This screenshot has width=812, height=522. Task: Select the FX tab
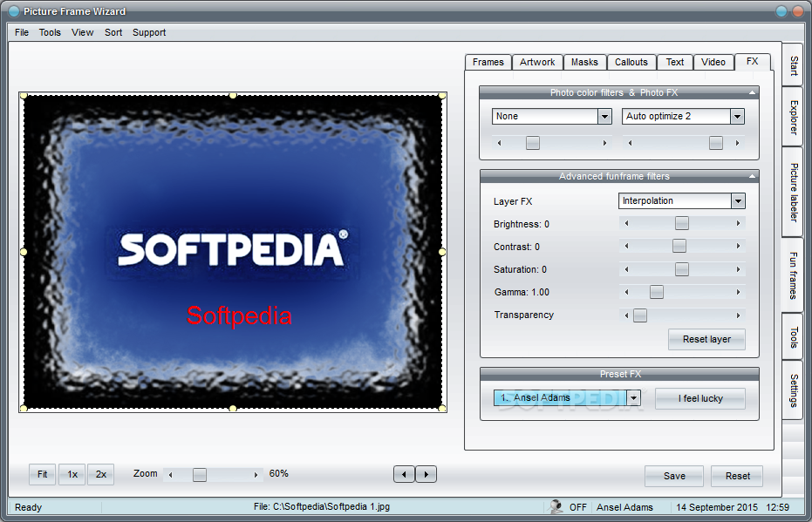(x=753, y=62)
